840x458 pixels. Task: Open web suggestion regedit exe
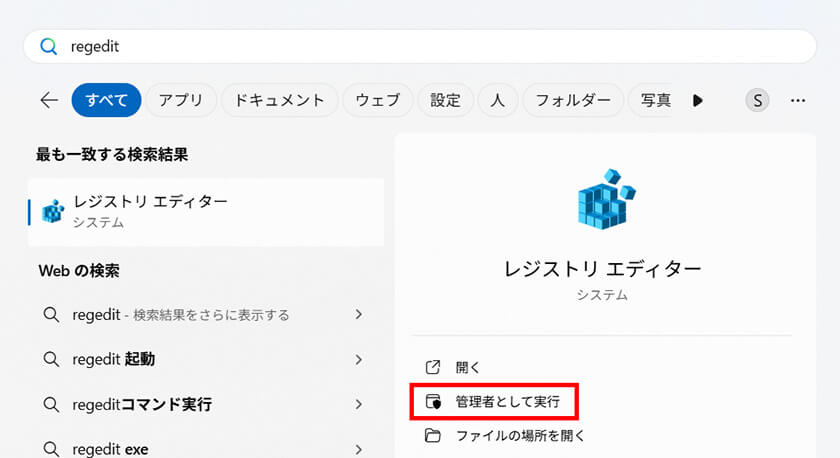[206, 448]
